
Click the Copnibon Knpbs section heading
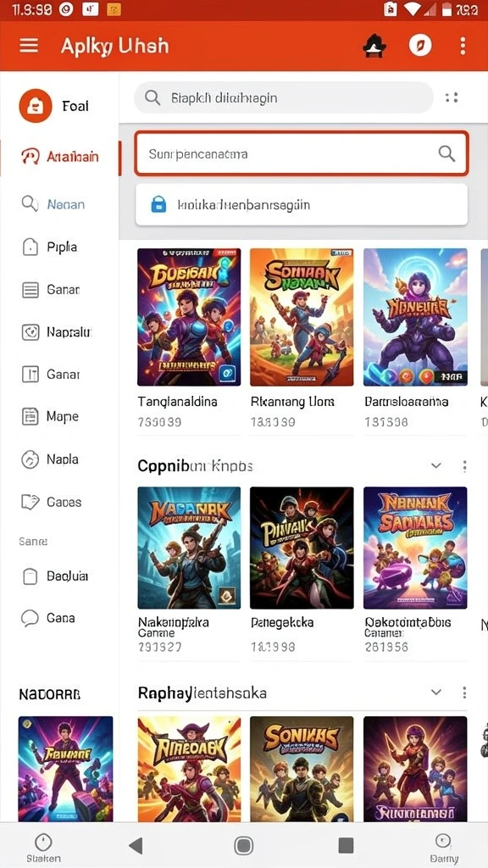pos(196,466)
